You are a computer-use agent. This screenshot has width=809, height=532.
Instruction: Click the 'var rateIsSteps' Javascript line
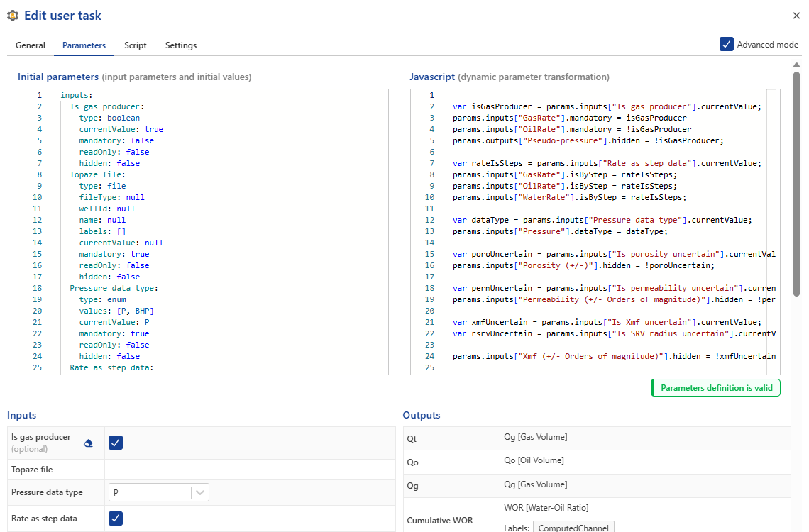click(x=607, y=163)
